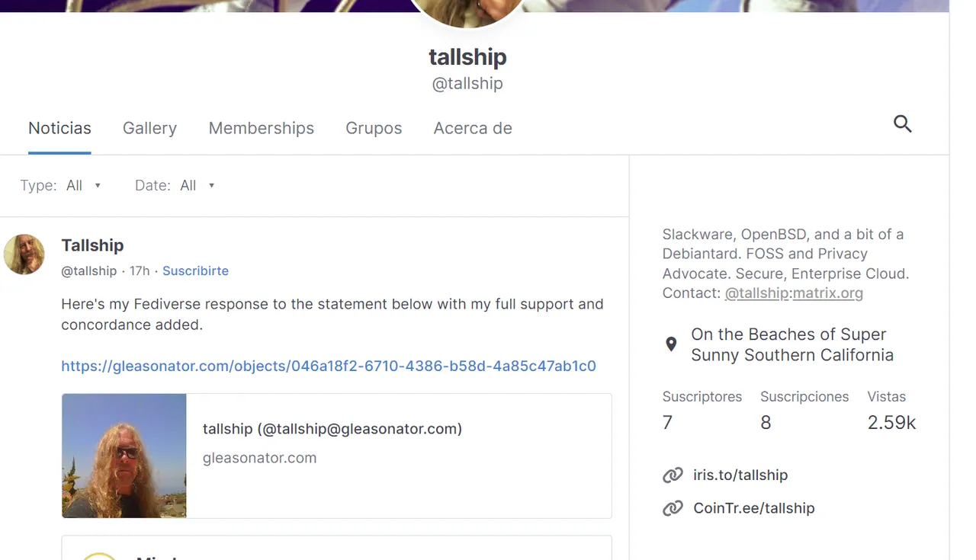Open the iris.to/tallship link
The width and height of the screenshot is (976, 560).
coord(740,475)
